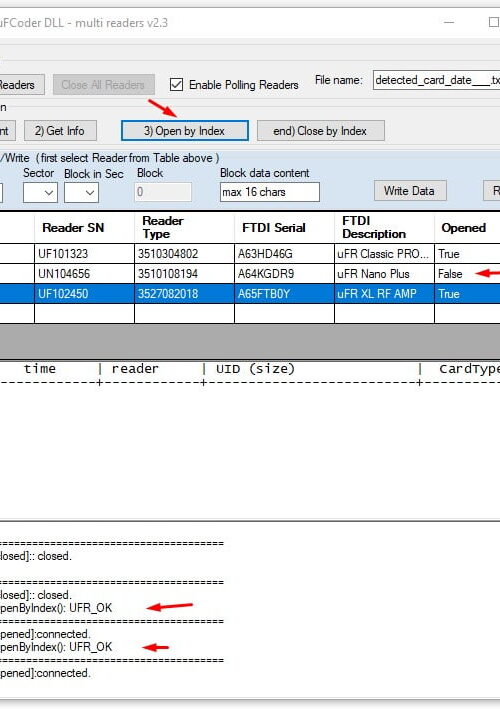This screenshot has height=709, width=500.
Task: Expand the Block in Sec dropdown
Action: 81,193
